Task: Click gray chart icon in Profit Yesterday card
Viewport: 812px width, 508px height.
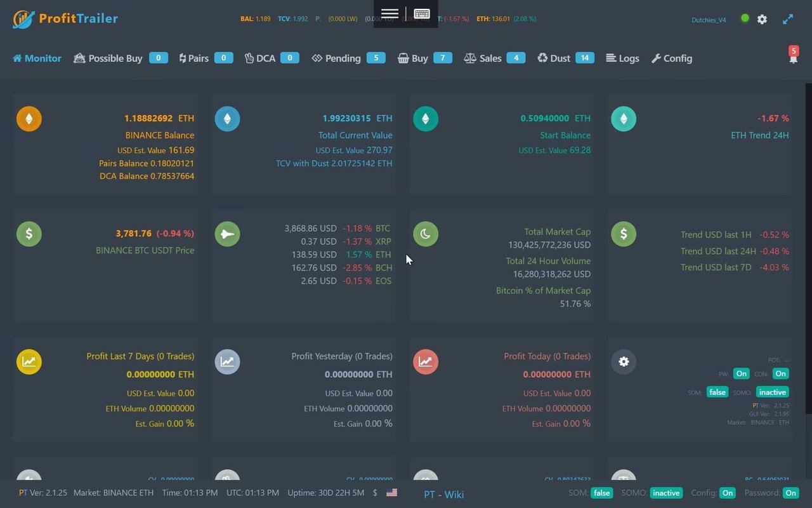Action: [x=227, y=361]
